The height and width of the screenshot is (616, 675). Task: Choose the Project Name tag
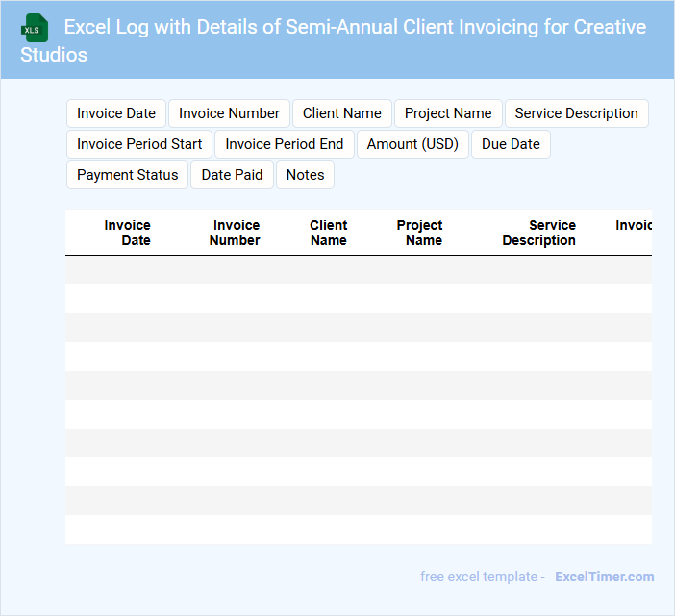[x=448, y=113]
